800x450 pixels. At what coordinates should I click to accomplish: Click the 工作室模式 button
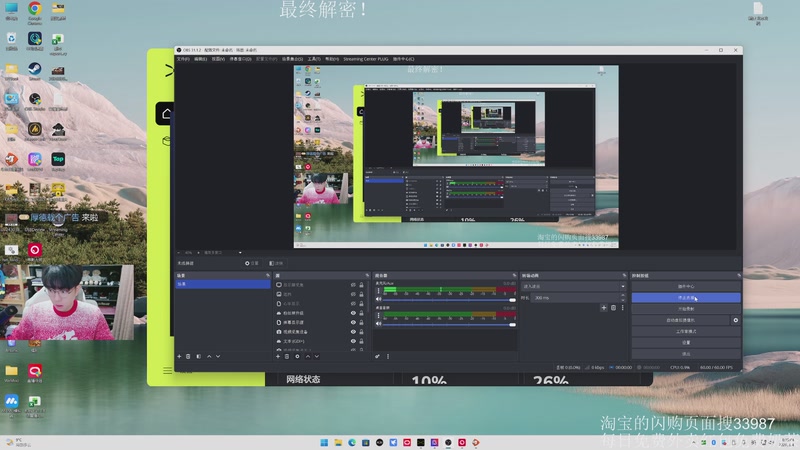click(x=686, y=331)
